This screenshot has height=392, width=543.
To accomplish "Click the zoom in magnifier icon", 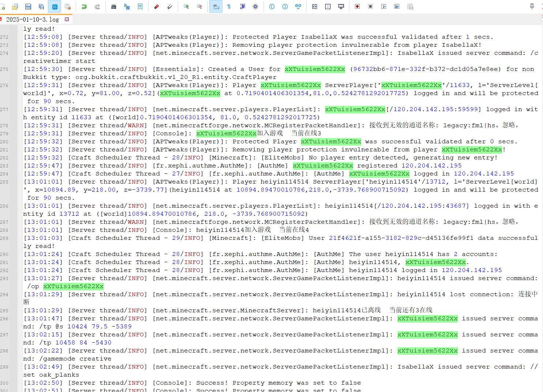I will [x=186, y=7].
